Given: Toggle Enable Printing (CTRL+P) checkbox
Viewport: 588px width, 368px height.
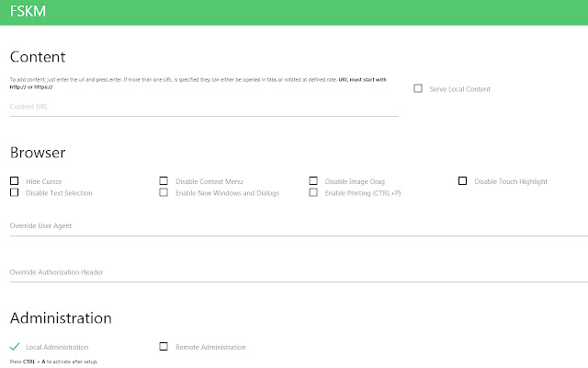Looking at the screenshot, I should (x=313, y=192).
